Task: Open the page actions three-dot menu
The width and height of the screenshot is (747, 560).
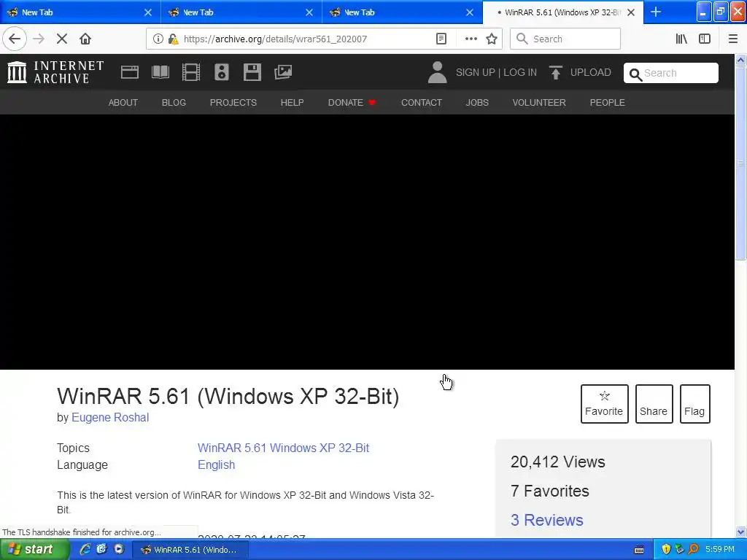Action: [471, 39]
